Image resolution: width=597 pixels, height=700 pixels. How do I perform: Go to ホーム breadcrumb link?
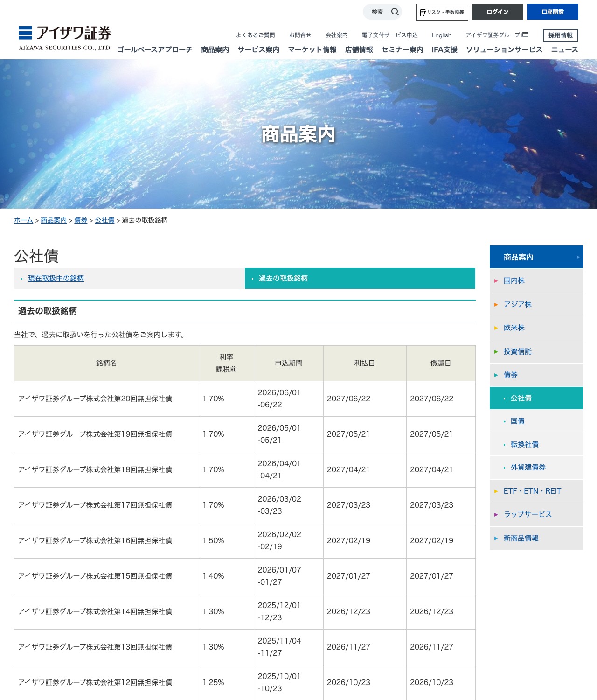coord(23,220)
